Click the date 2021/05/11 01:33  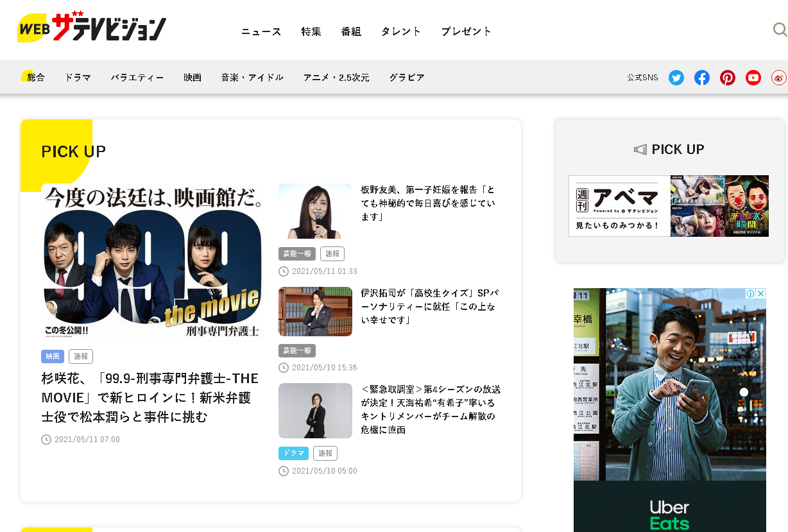pos(325,271)
